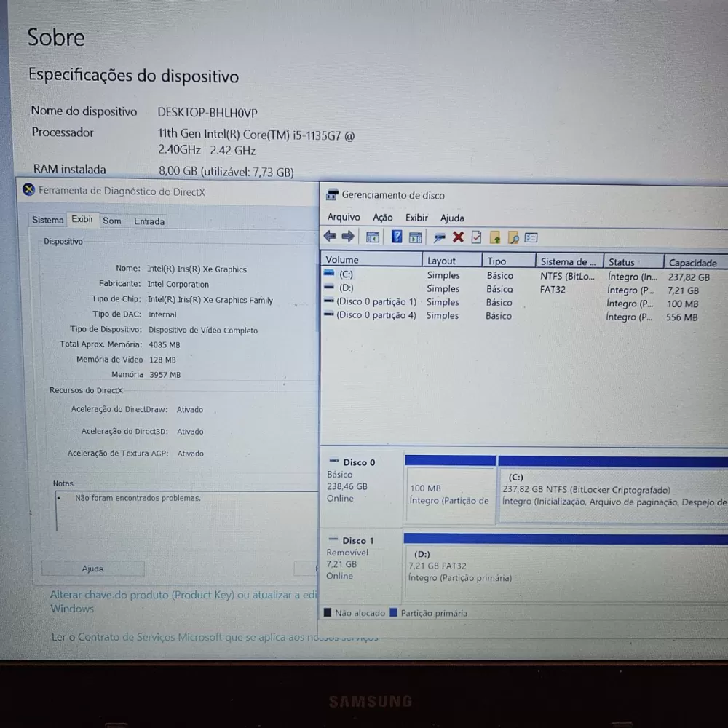
Task: Click the device name DESKTOP-BHLH0VP
Action: (x=207, y=112)
